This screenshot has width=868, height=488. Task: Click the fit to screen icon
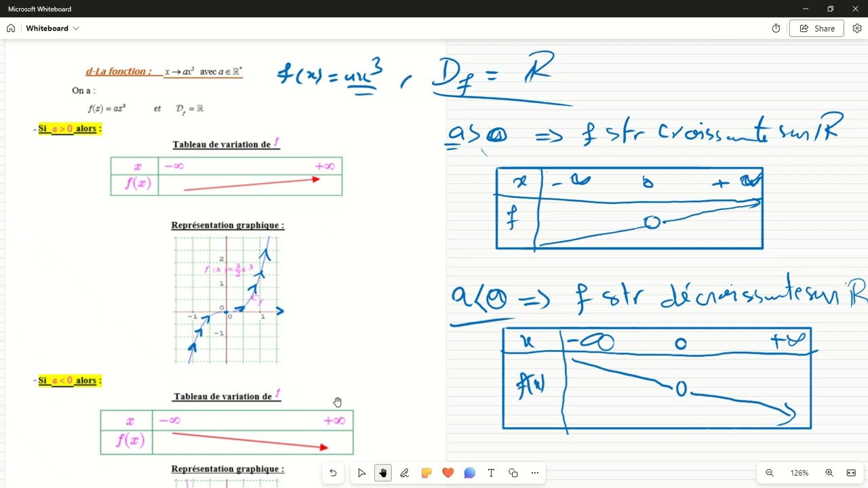click(x=851, y=473)
